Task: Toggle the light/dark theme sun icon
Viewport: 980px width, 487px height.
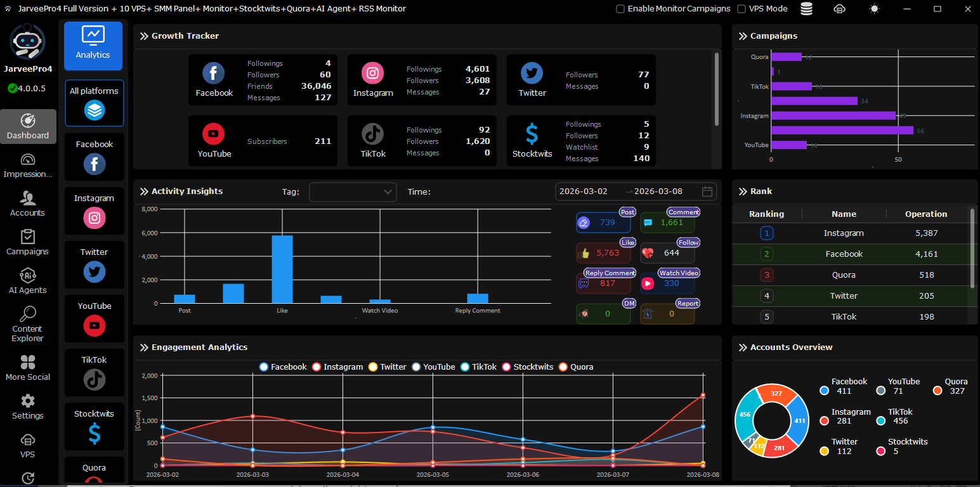Action: click(x=875, y=9)
